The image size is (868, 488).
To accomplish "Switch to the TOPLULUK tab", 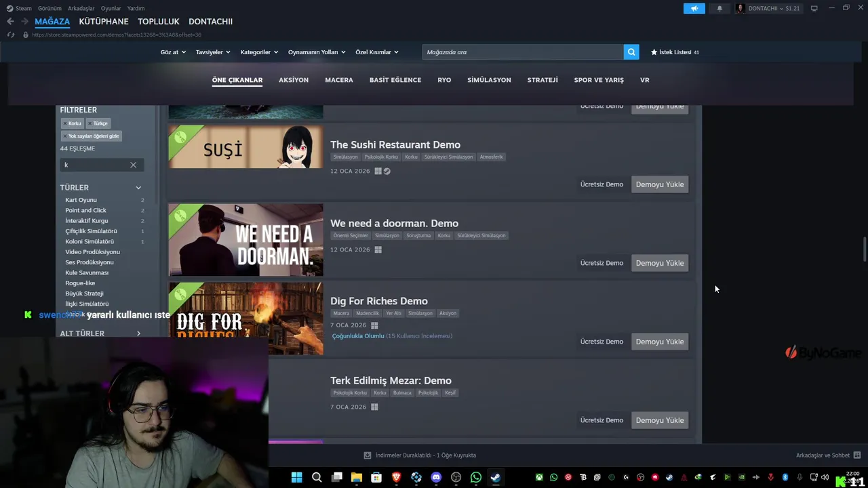I will tap(159, 22).
